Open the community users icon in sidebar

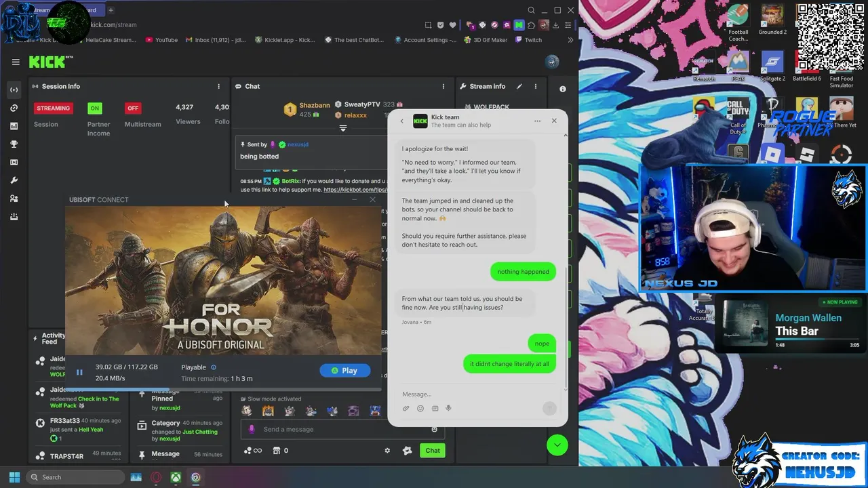(14, 199)
